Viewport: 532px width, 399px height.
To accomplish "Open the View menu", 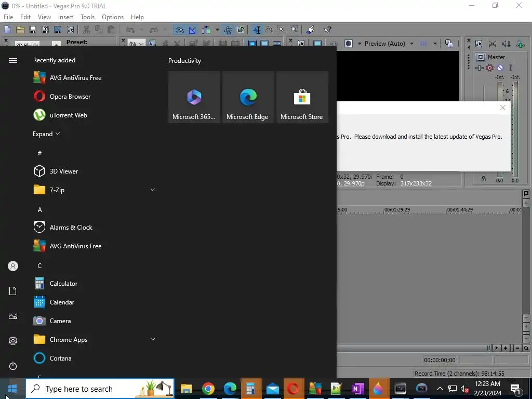I will click(x=44, y=17).
